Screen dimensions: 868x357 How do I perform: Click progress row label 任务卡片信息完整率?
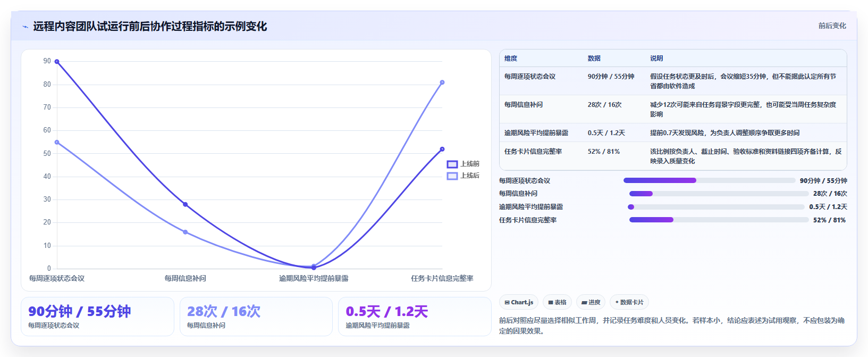pyautogui.click(x=528, y=220)
